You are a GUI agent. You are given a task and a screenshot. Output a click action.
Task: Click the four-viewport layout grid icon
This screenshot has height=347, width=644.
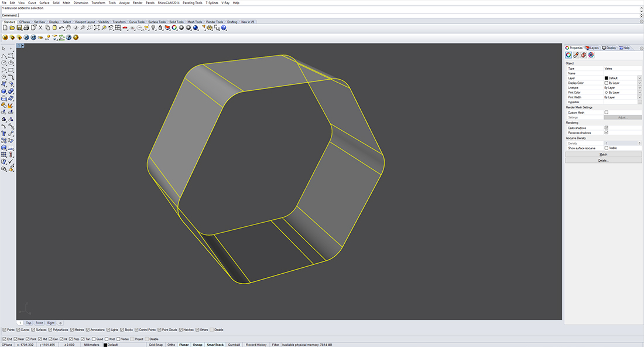click(118, 28)
